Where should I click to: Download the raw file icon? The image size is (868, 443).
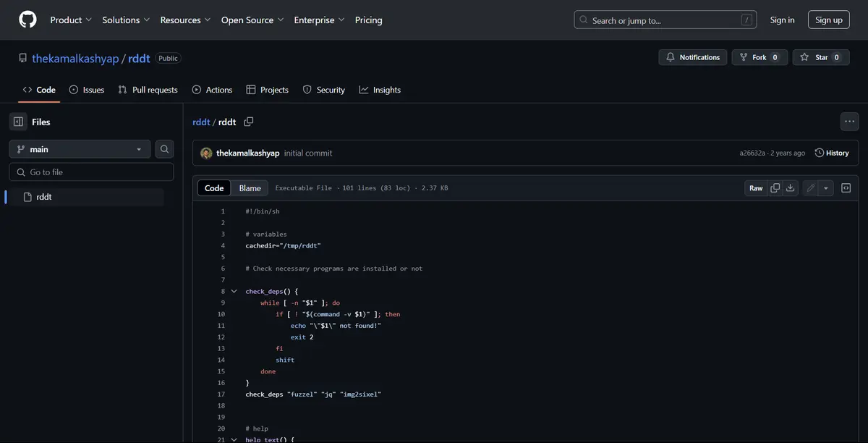791,188
